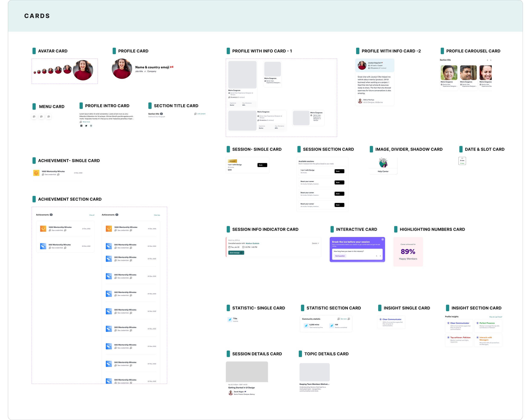Image resolution: width=532 pixels, height=420 pixels.
Task: Close the Break the ice interactive card
Action: pyautogui.click(x=383, y=239)
